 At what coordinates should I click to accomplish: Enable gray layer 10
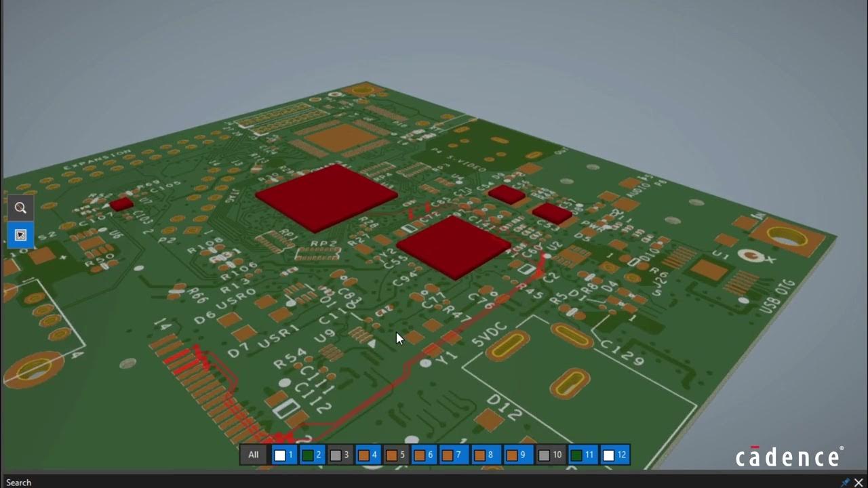pyautogui.click(x=550, y=455)
